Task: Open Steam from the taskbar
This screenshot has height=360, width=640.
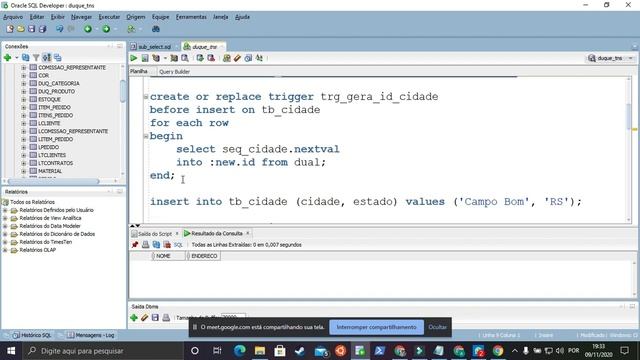Action: 300,351
